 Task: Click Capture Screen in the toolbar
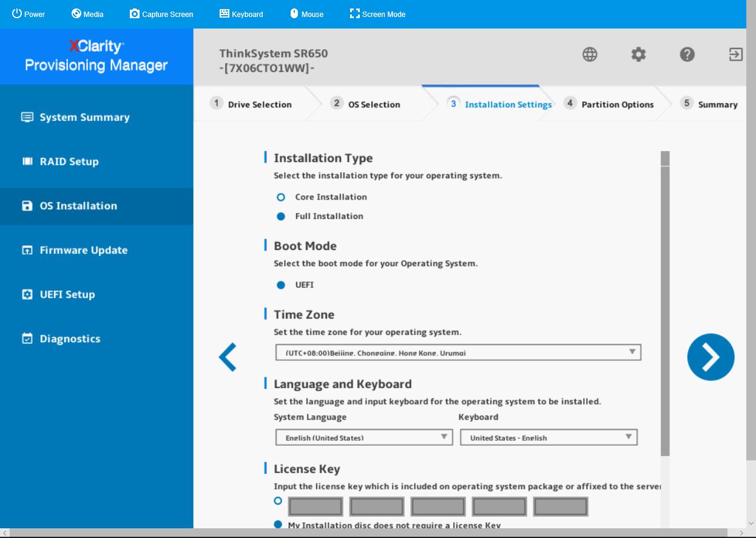[x=161, y=14]
